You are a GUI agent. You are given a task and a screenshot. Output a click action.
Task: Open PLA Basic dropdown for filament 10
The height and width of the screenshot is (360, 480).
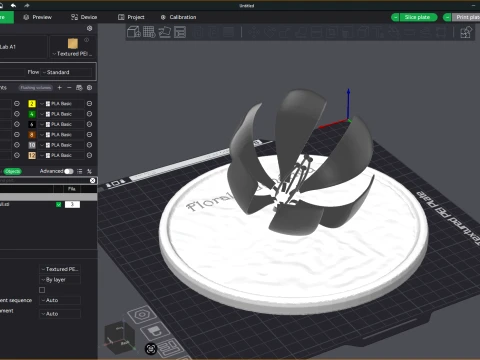pos(61,145)
